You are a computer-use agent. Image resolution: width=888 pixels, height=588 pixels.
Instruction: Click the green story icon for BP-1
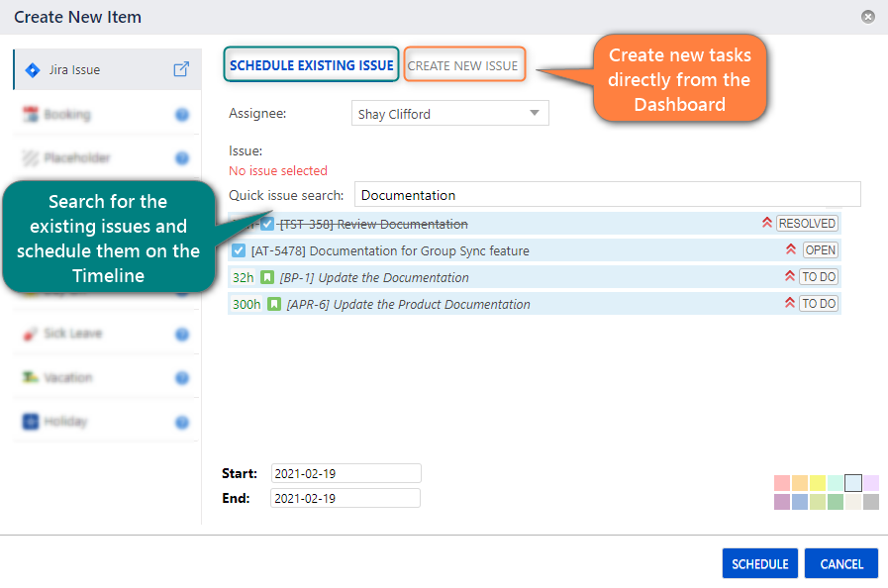click(x=267, y=277)
